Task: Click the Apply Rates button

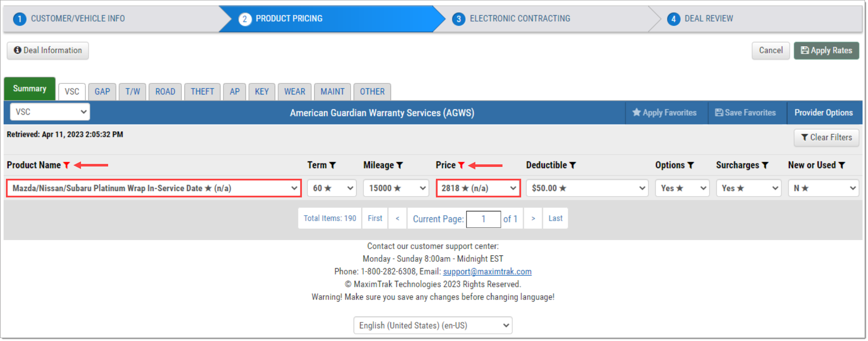Action: pos(826,50)
